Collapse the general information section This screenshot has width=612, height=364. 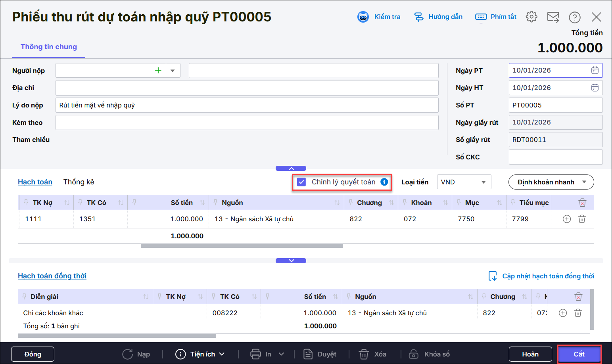[291, 169]
